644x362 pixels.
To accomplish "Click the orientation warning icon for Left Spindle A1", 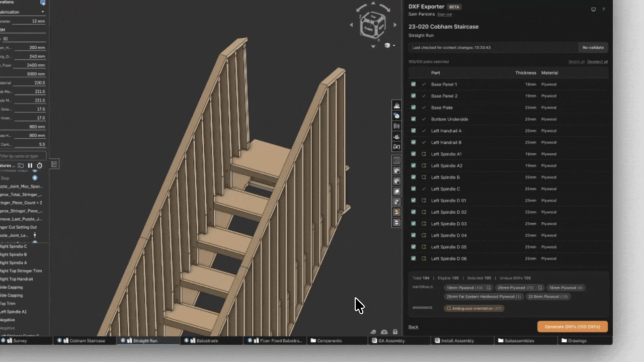I will click(424, 154).
